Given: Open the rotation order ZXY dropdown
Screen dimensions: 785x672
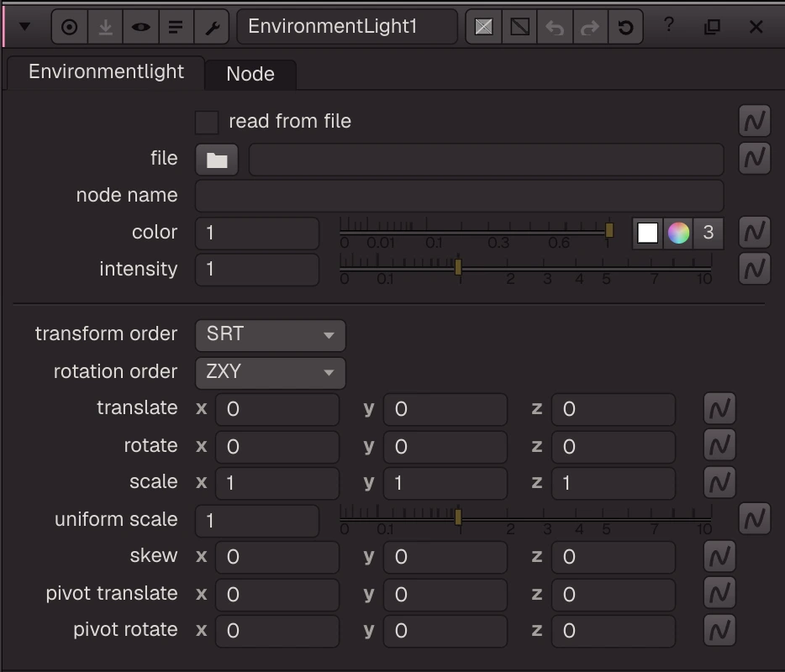Looking at the screenshot, I should [271, 373].
